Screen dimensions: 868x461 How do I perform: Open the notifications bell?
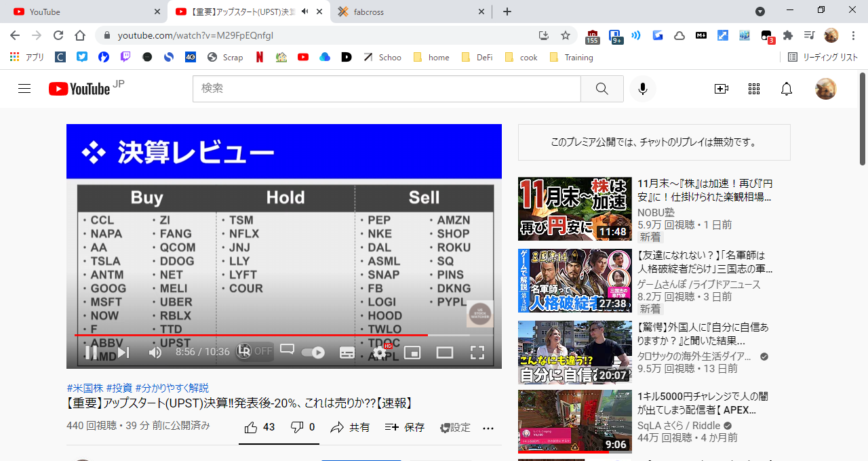[x=787, y=89]
